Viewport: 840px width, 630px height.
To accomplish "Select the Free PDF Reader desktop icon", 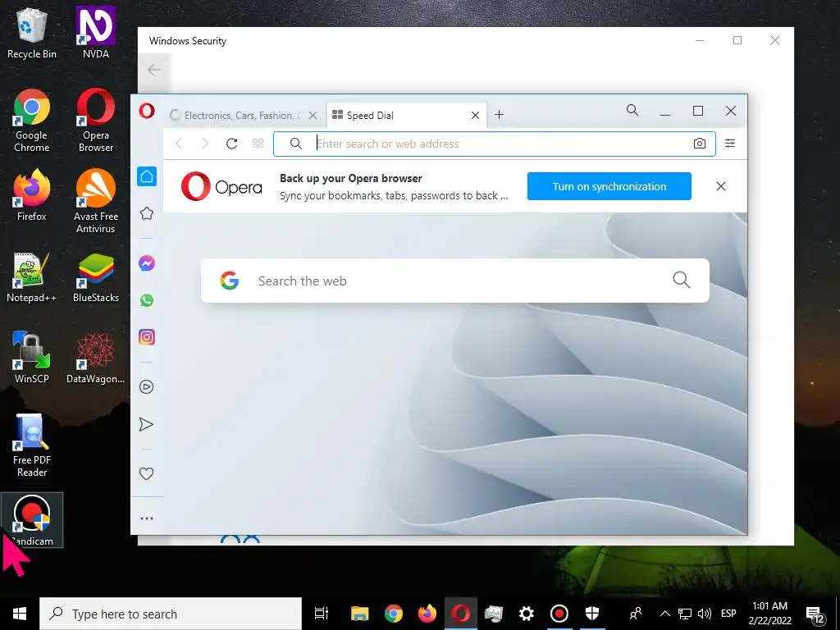I will coord(32,445).
